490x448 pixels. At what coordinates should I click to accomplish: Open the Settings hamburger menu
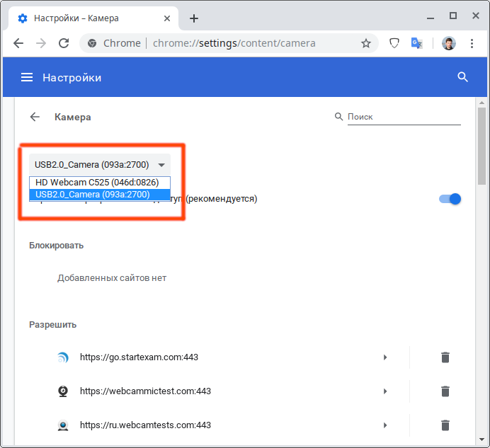(x=27, y=77)
